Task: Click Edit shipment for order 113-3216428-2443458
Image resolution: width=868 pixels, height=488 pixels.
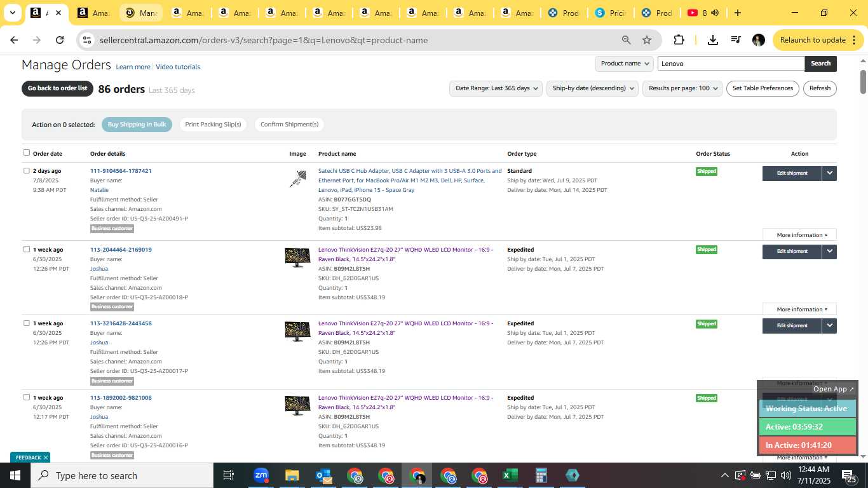Action: (792, 325)
